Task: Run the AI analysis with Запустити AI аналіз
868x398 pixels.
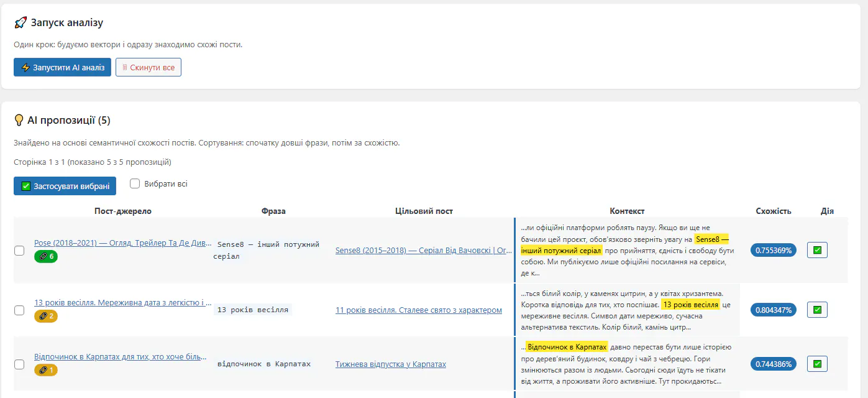Action: pos(62,67)
